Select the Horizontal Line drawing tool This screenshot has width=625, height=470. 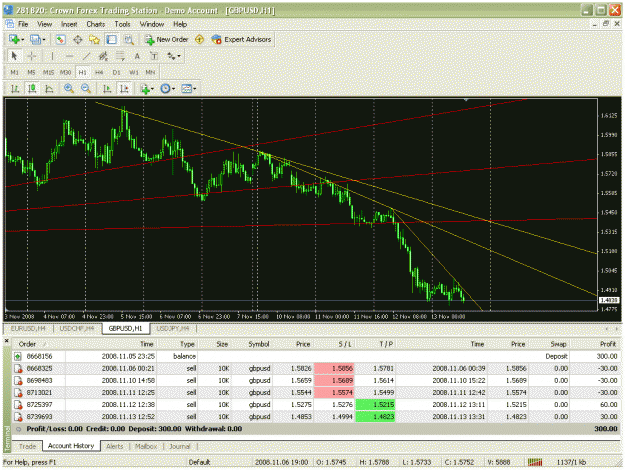click(x=69, y=56)
